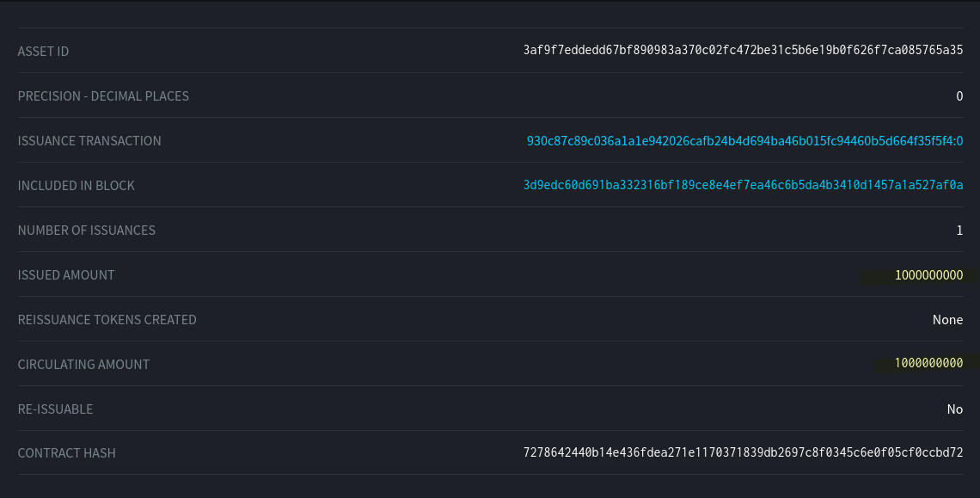Click the reissuance tokens value None
The width and height of the screenshot is (980, 498).
pos(947,320)
